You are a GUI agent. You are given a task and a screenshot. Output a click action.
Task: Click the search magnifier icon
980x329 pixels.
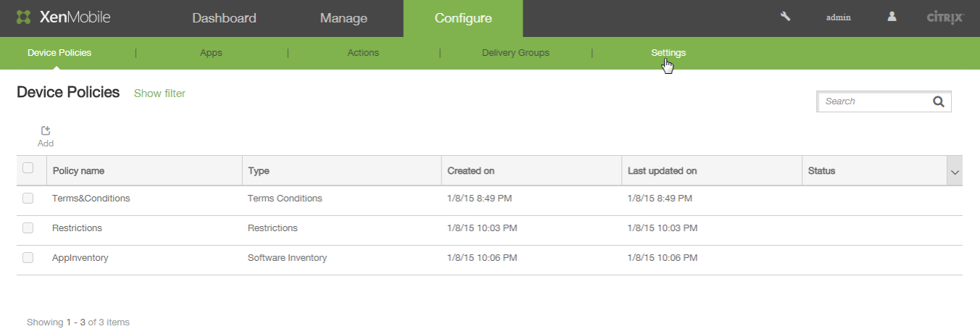[x=939, y=101]
